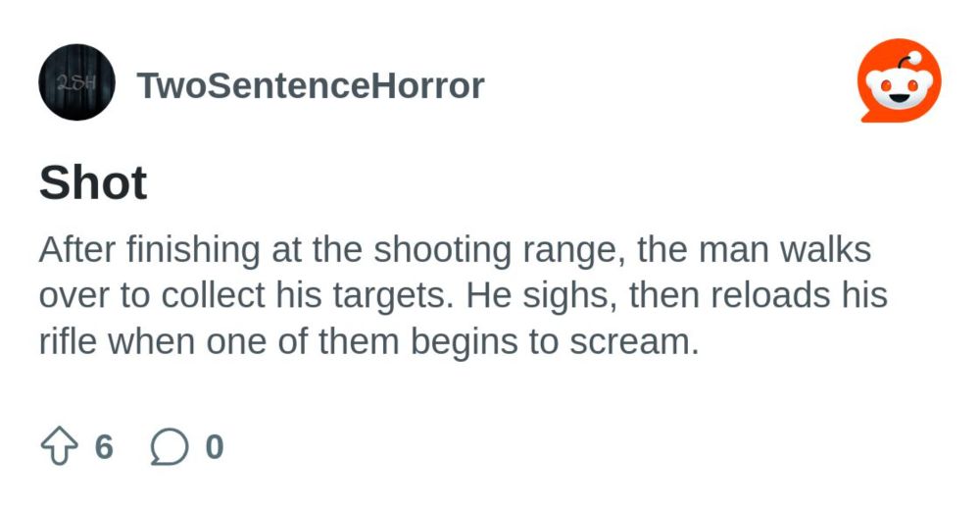Click the '2SH' lettering inside the avatar

click(75, 82)
